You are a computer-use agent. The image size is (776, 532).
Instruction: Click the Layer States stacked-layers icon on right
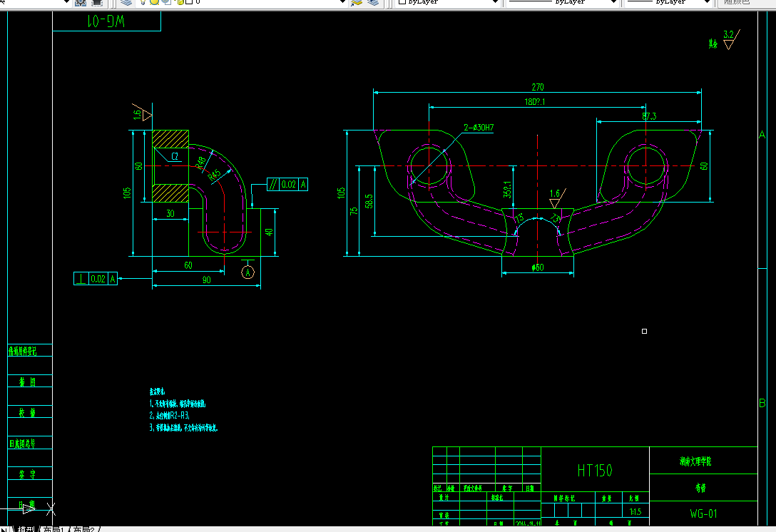coord(374,4)
